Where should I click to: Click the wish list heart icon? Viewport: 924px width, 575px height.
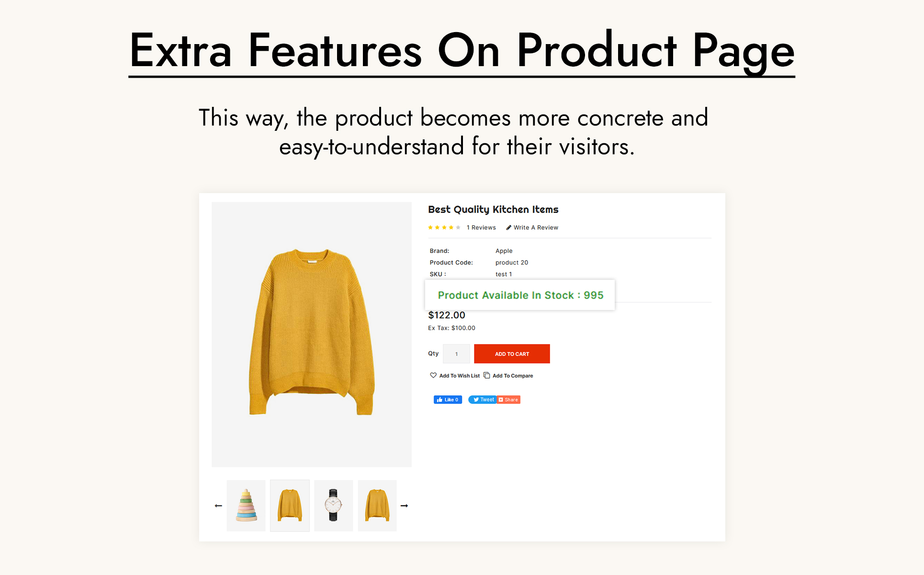click(433, 375)
